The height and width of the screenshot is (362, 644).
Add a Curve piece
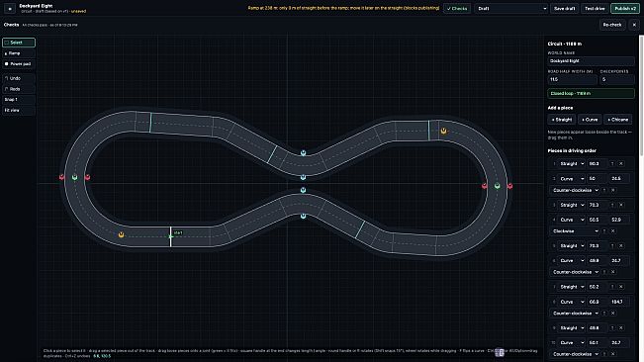tap(590, 120)
